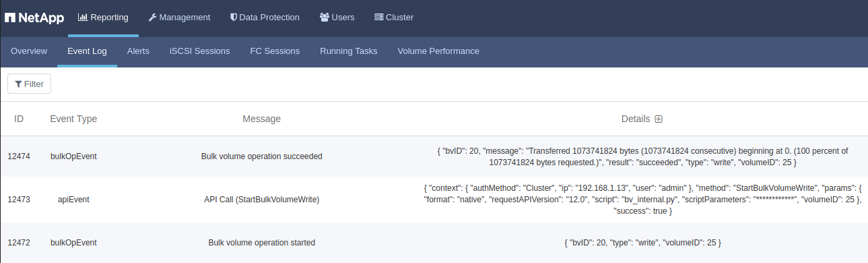The height and width of the screenshot is (263, 868).
Task: Click the NetApp logo
Action: coord(34,18)
